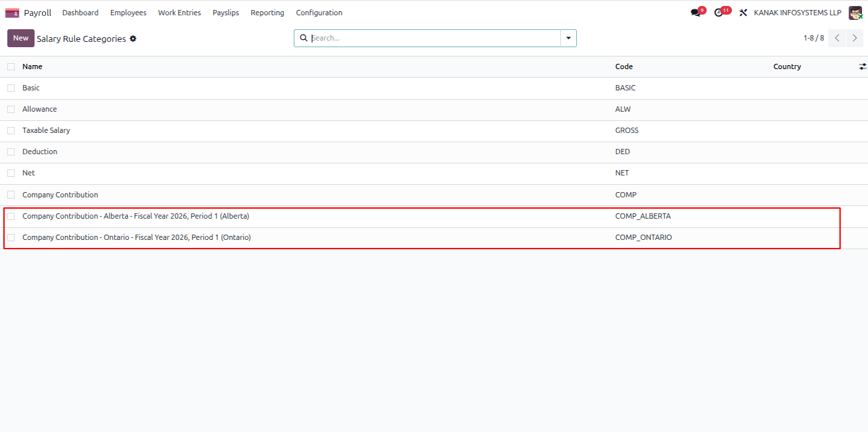868x432 pixels.
Task: Sort by the Code column header
Action: [x=624, y=66]
